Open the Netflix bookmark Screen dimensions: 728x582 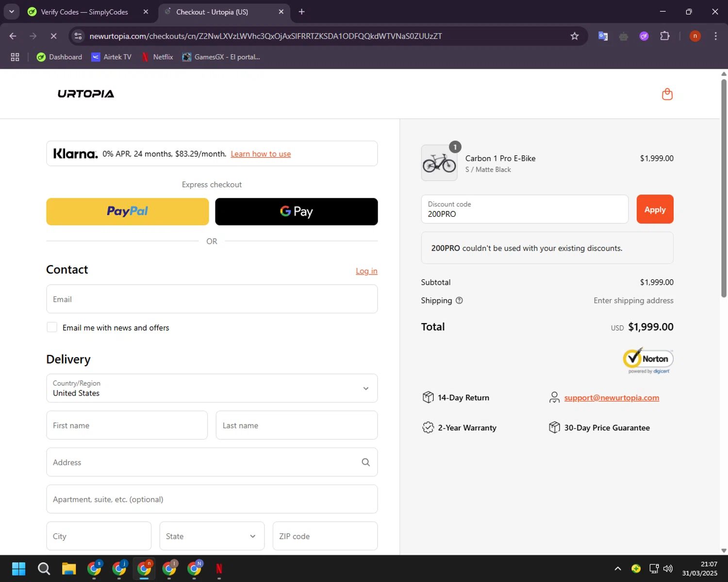[157, 57]
